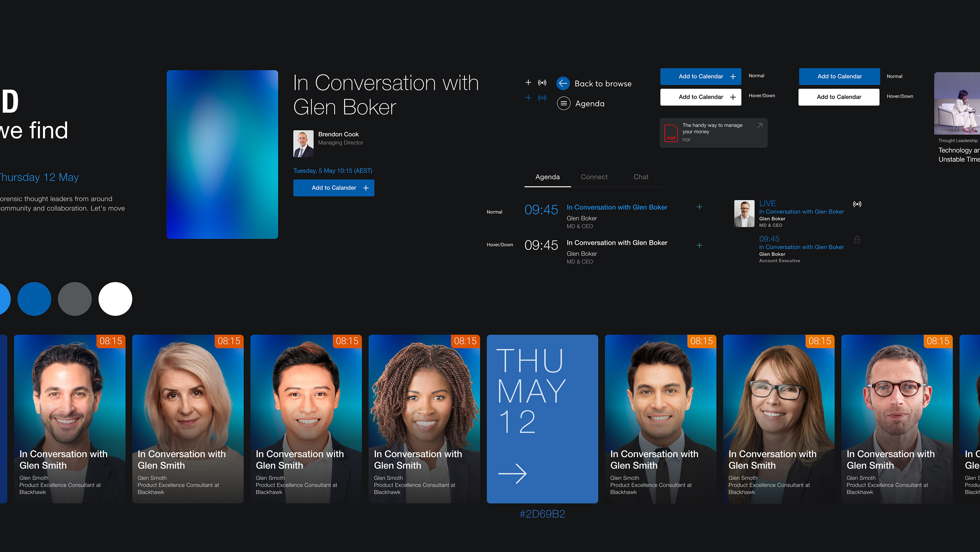Add Hover/Down 09:45 session with plus icon

[699, 245]
